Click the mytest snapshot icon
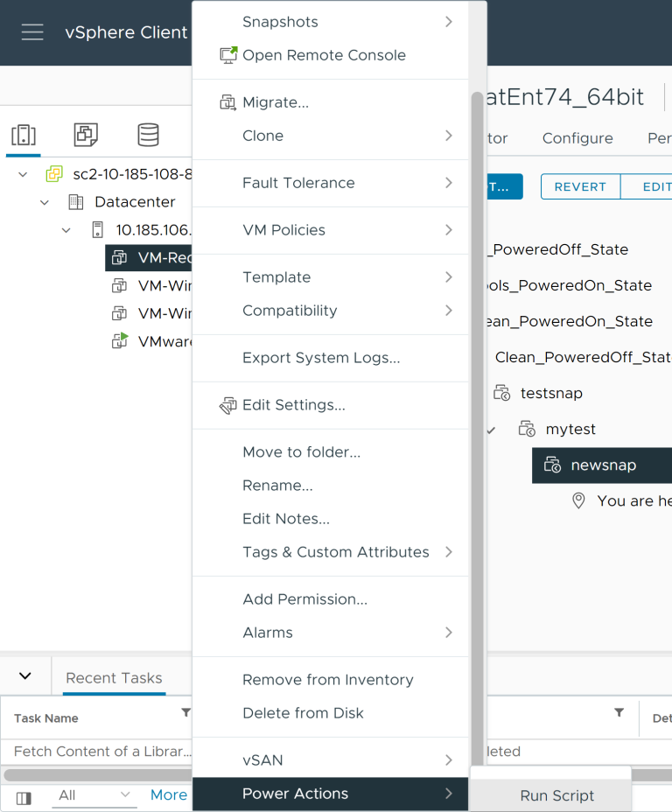Image resolution: width=672 pixels, height=812 pixels. pyautogui.click(x=527, y=429)
